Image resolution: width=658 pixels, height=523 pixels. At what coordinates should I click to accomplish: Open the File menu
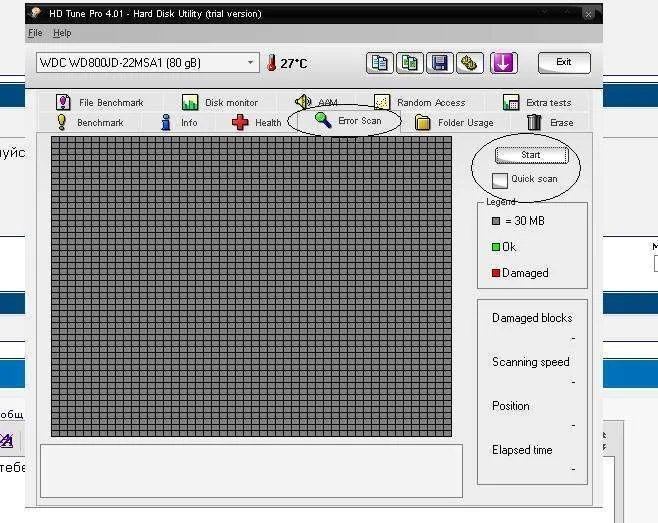[x=35, y=33]
